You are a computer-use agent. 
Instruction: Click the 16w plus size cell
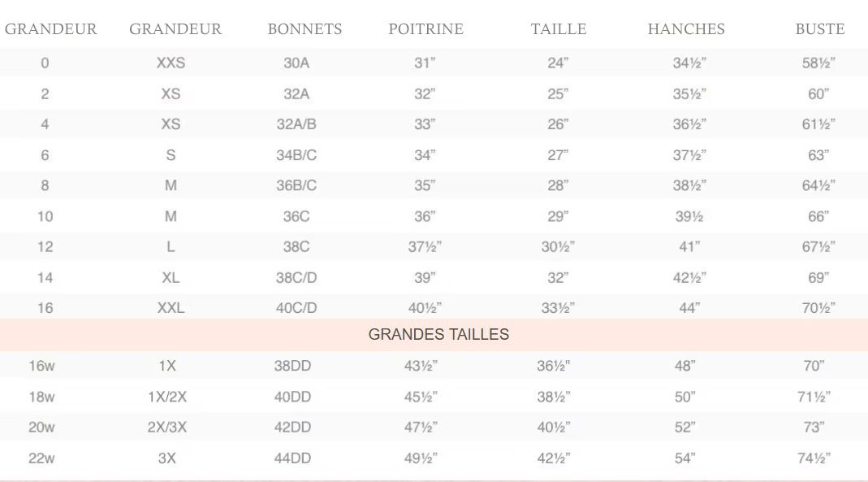pyautogui.click(x=41, y=367)
